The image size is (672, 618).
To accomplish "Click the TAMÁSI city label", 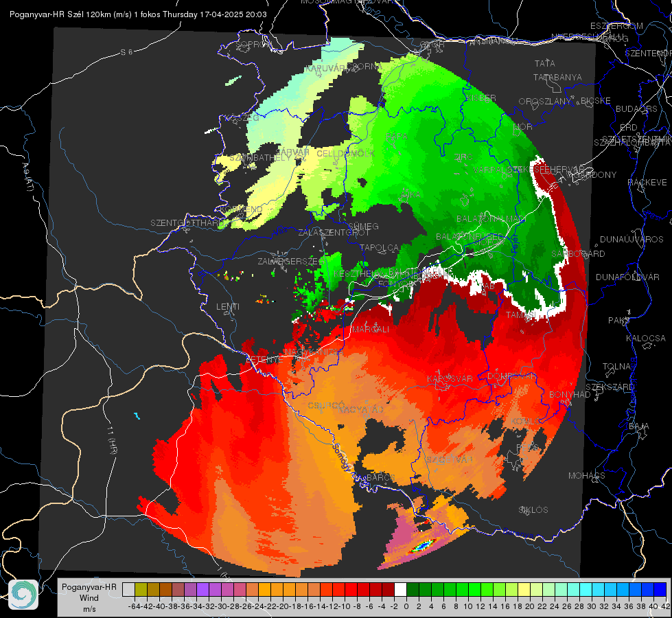I will [x=521, y=315].
